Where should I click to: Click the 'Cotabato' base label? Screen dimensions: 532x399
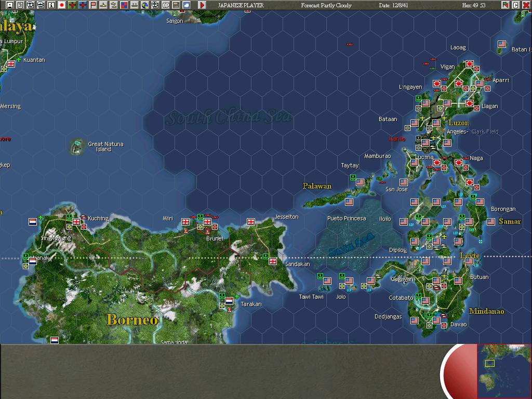tap(401, 298)
